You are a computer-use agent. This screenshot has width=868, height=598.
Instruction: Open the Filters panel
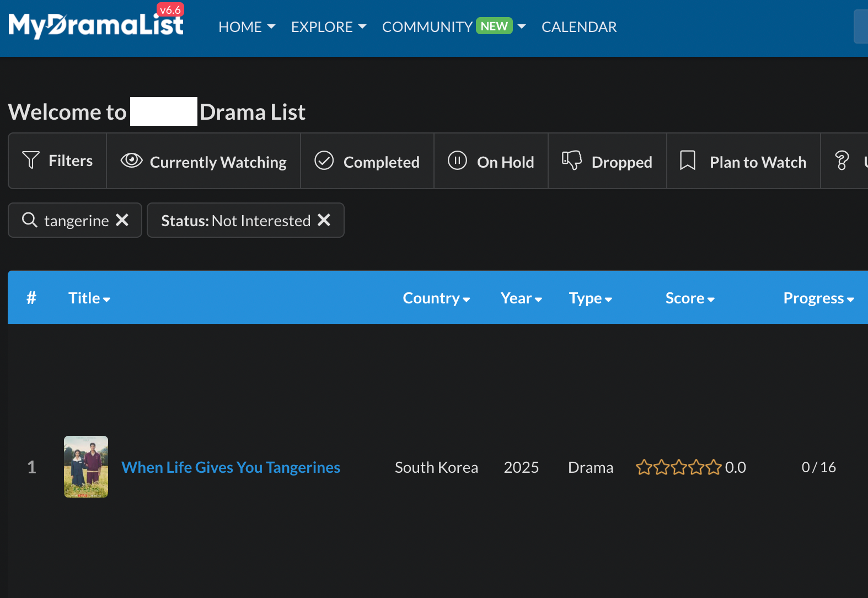pyautogui.click(x=57, y=161)
